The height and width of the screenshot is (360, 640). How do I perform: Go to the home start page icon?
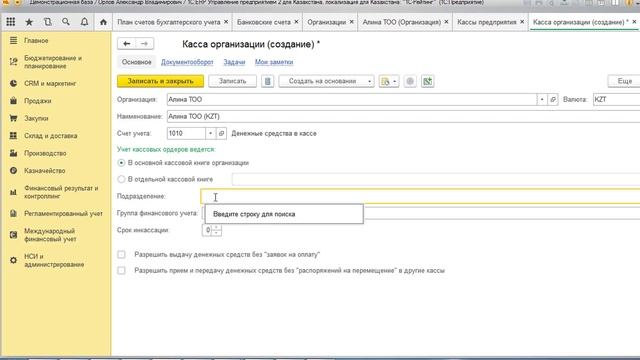point(103,22)
